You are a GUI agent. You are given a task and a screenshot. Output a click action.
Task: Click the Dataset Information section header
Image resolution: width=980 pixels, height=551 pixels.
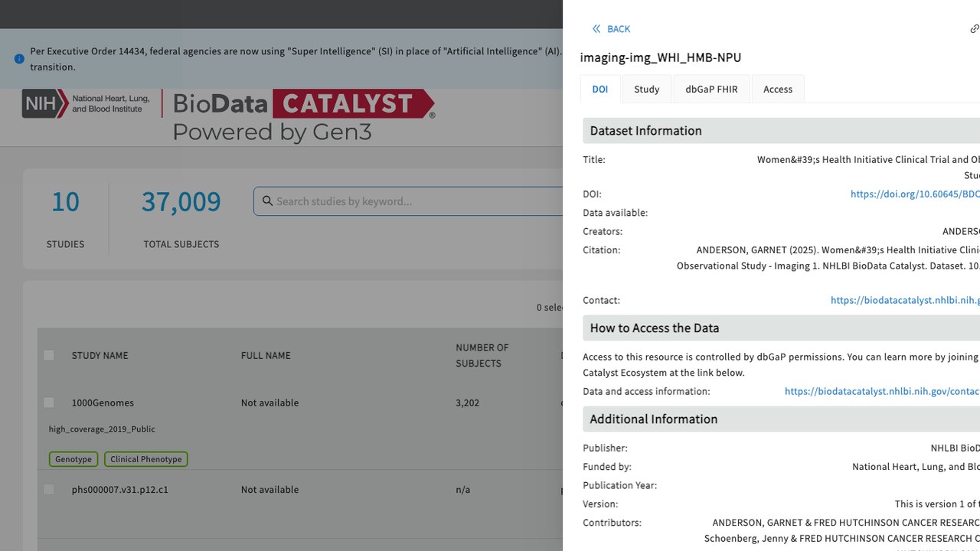(781, 131)
